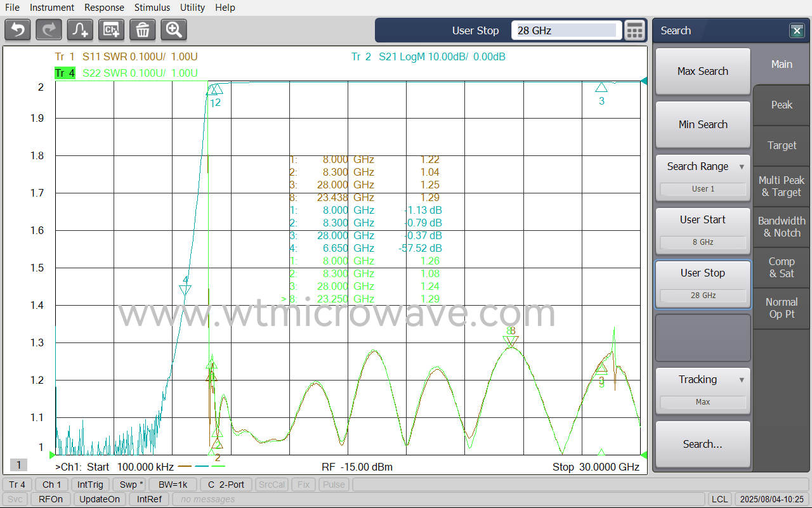The width and height of the screenshot is (812, 508).
Task: Open the Swp sweep selector
Action: click(x=130, y=484)
